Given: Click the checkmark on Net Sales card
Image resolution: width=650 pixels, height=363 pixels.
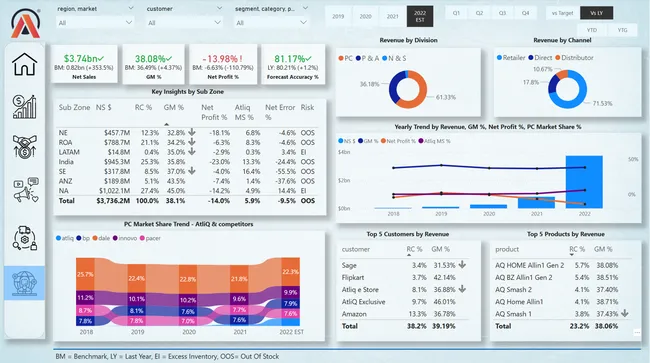Looking at the screenshot, I should (101, 58).
